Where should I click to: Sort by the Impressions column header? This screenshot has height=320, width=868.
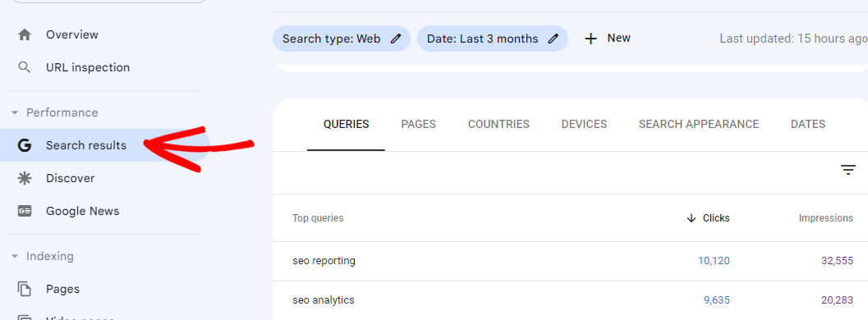(825, 218)
